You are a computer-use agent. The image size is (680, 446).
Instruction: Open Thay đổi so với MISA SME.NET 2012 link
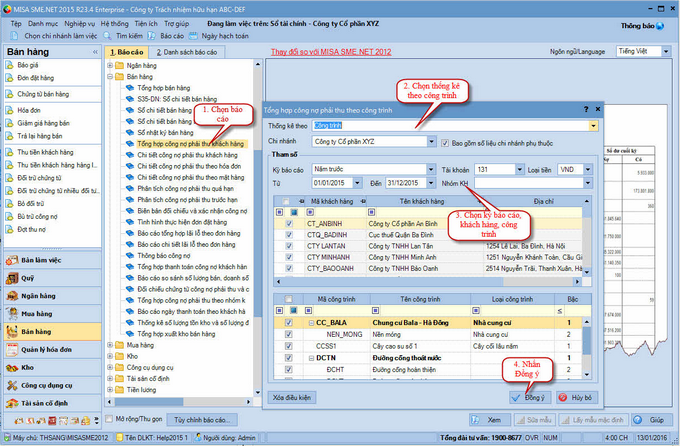pyautogui.click(x=331, y=52)
